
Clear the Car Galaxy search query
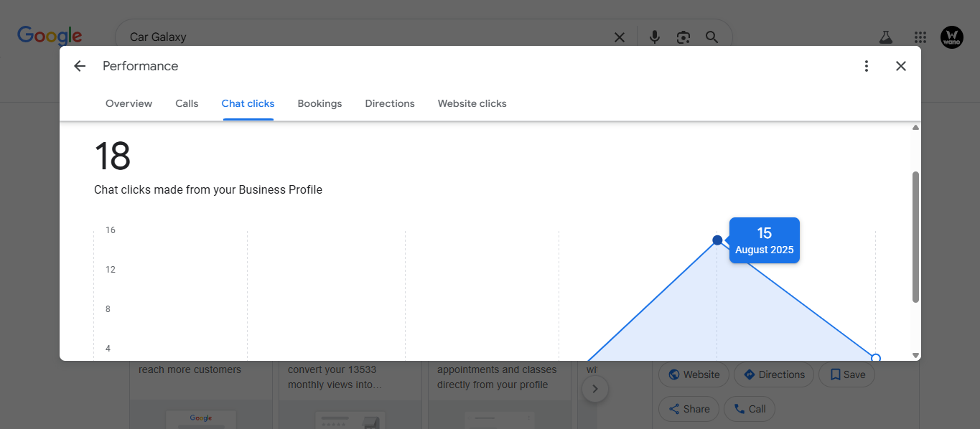click(619, 37)
